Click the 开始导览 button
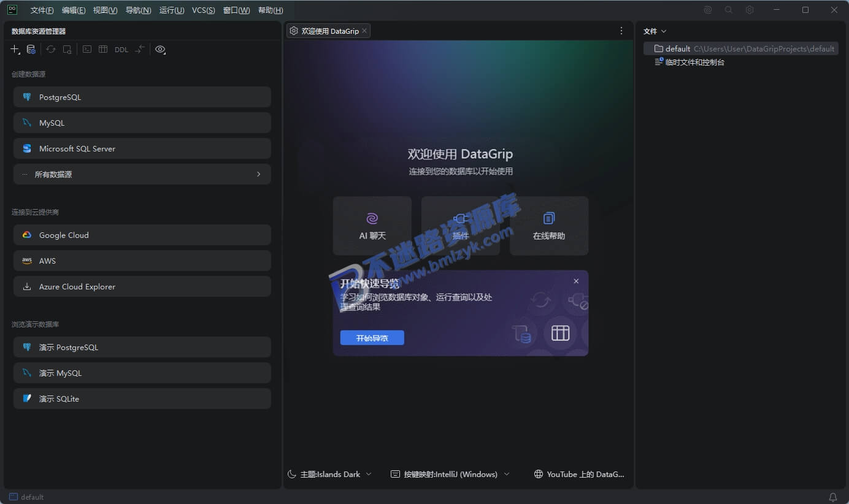Viewport: 849px width, 504px height. (x=372, y=338)
